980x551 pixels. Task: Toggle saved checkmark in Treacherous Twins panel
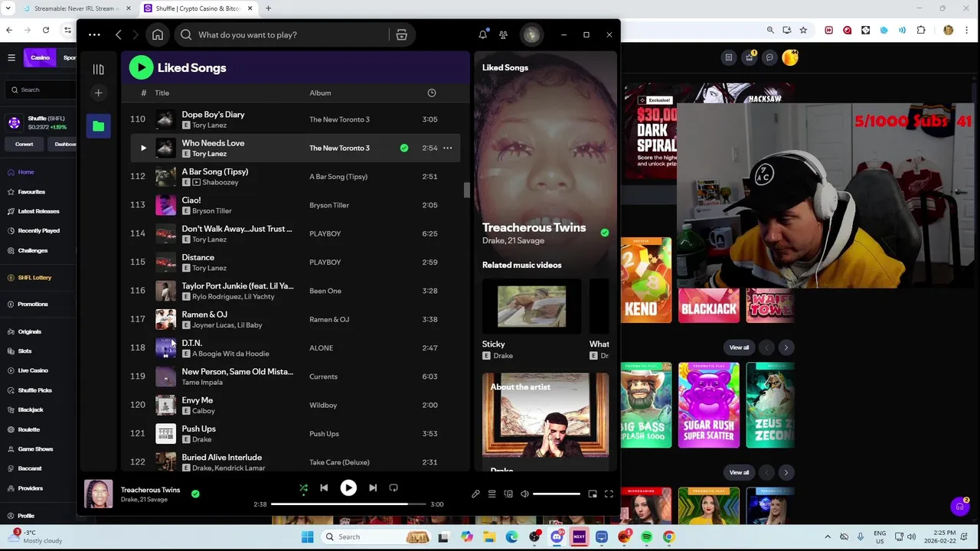pos(605,233)
